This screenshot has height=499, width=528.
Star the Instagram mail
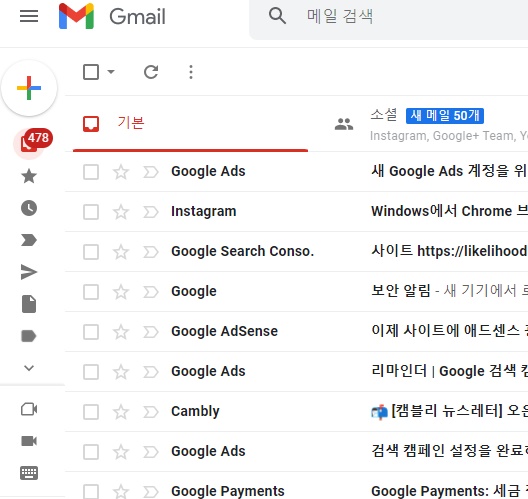[121, 212]
